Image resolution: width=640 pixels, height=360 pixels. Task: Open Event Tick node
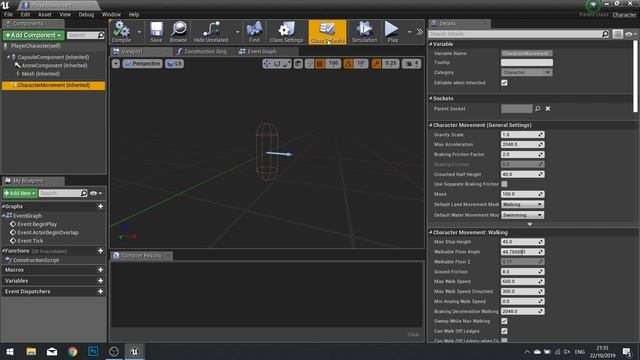(30, 241)
